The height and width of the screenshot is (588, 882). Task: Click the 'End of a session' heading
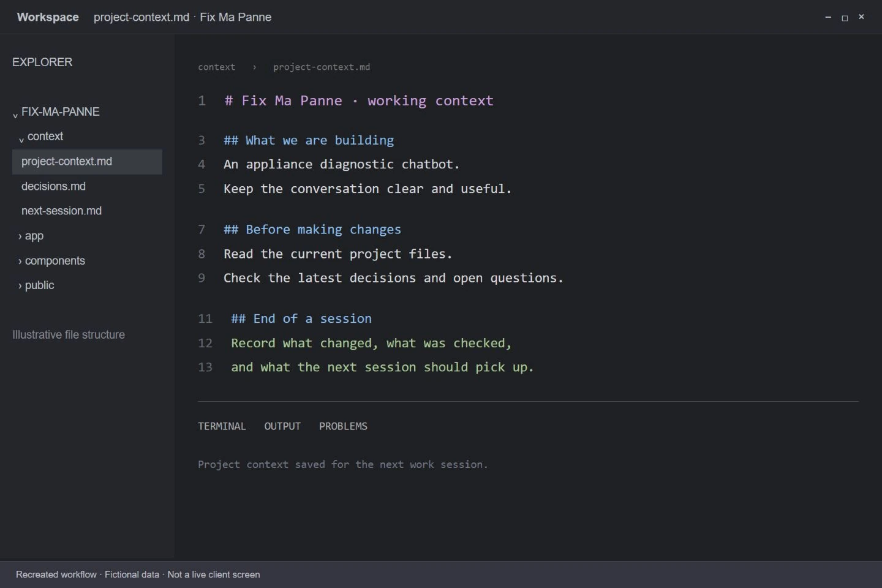(301, 318)
